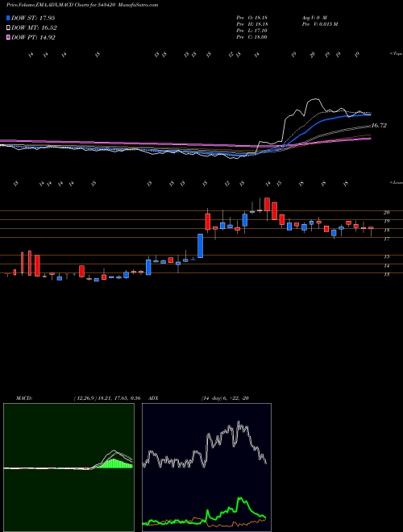Click the green MACD histogram chart panel

click(69, 468)
